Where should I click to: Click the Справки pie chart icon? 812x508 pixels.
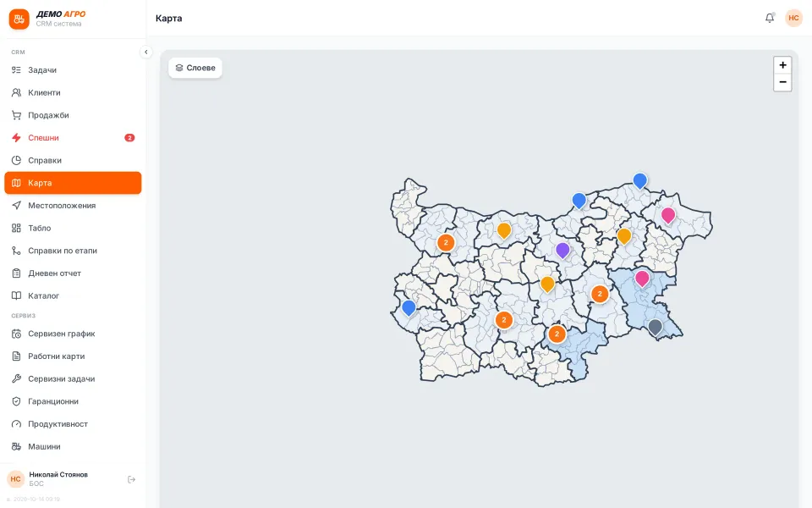pos(17,160)
